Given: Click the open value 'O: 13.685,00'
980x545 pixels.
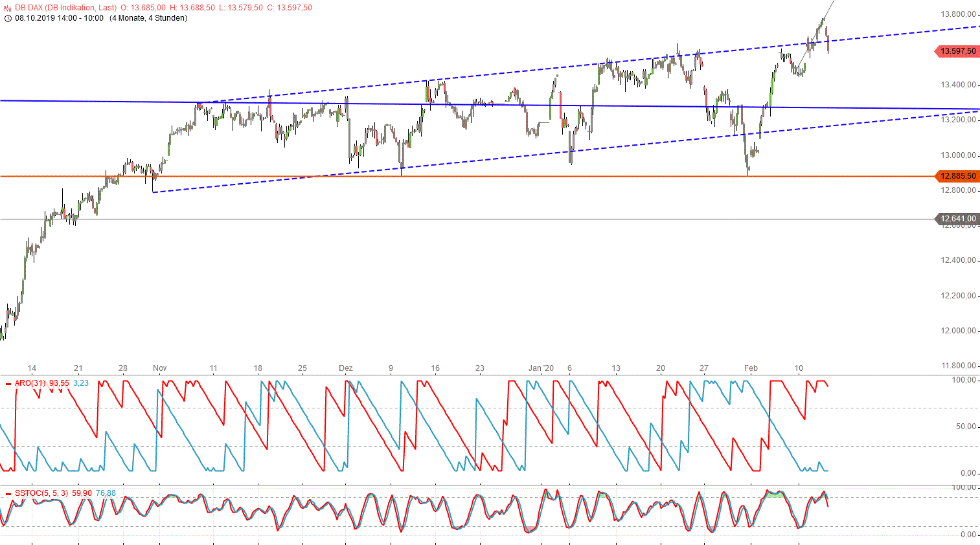Looking at the screenshot, I should pos(143,8).
